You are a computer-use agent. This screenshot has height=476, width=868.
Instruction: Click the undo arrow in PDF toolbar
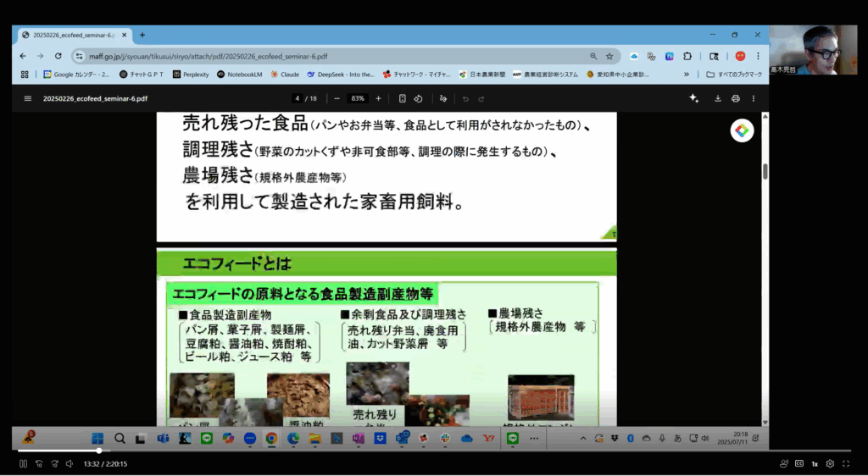coord(465,99)
